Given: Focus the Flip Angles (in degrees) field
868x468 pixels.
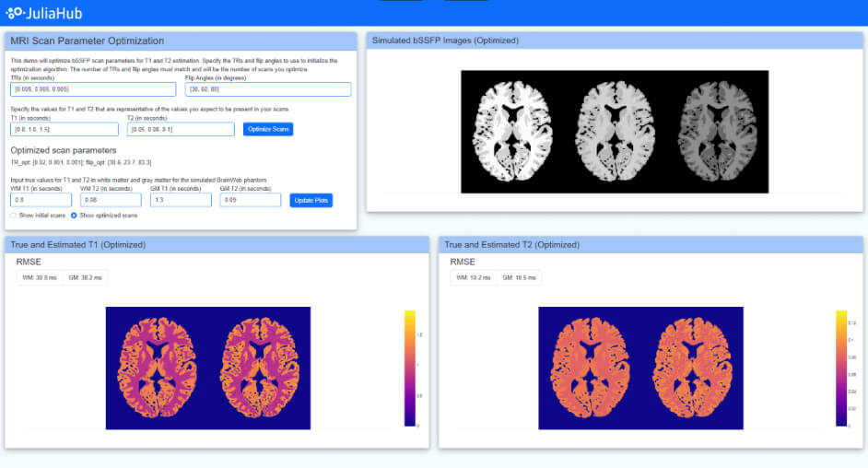Looking at the screenshot, I should 268,89.
